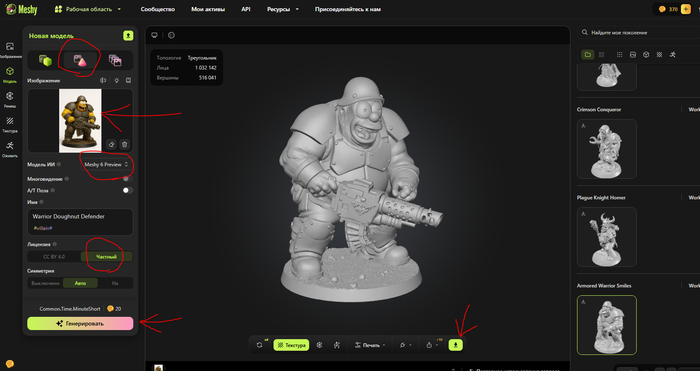Set symmetry to Авто
700x371 pixels.
coord(80,283)
